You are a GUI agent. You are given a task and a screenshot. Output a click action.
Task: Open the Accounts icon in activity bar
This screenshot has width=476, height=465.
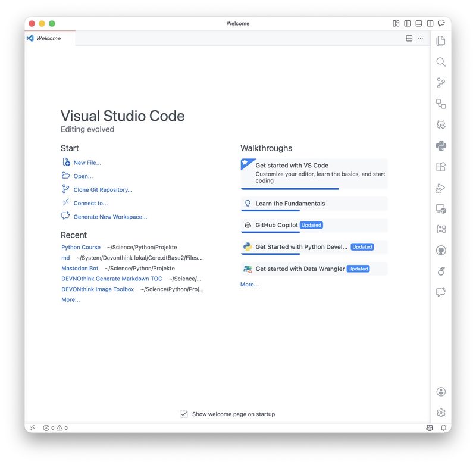coord(441,392)
